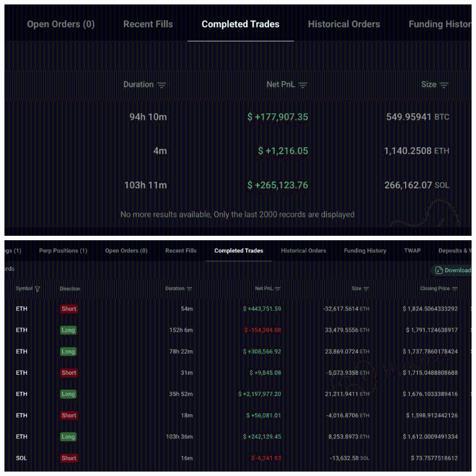476x476 pixels.
Task: Select Completed Trades tab in lower panel
Action: (239, 251)
